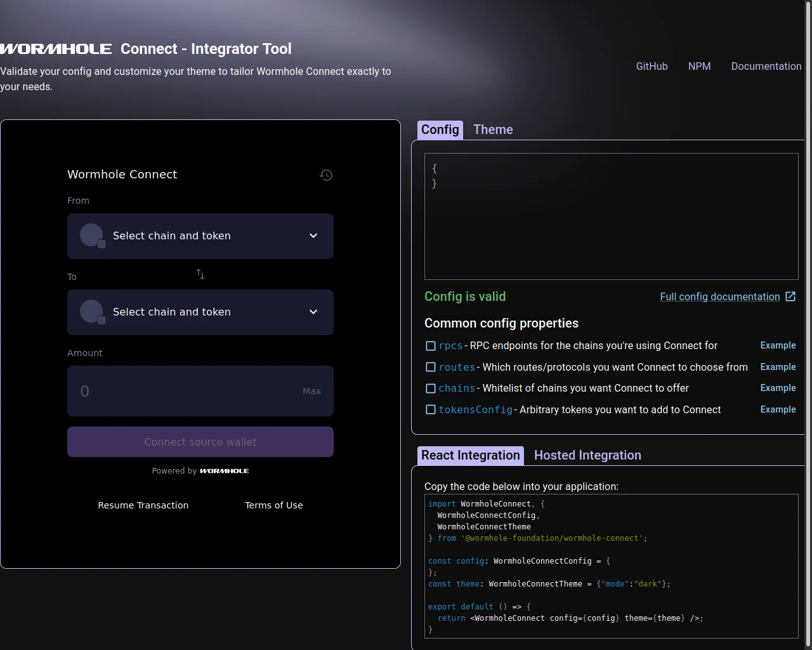Screen dimensions: 812x650
Task: Enable the chains config checkbox
Action: coord(431,388)
